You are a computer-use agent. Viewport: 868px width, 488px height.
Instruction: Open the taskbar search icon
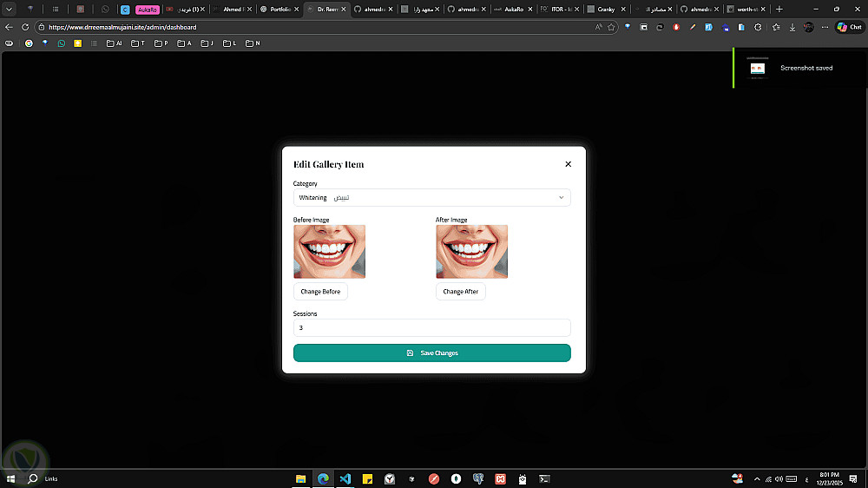pyautogui.click(x=33, y=478)
